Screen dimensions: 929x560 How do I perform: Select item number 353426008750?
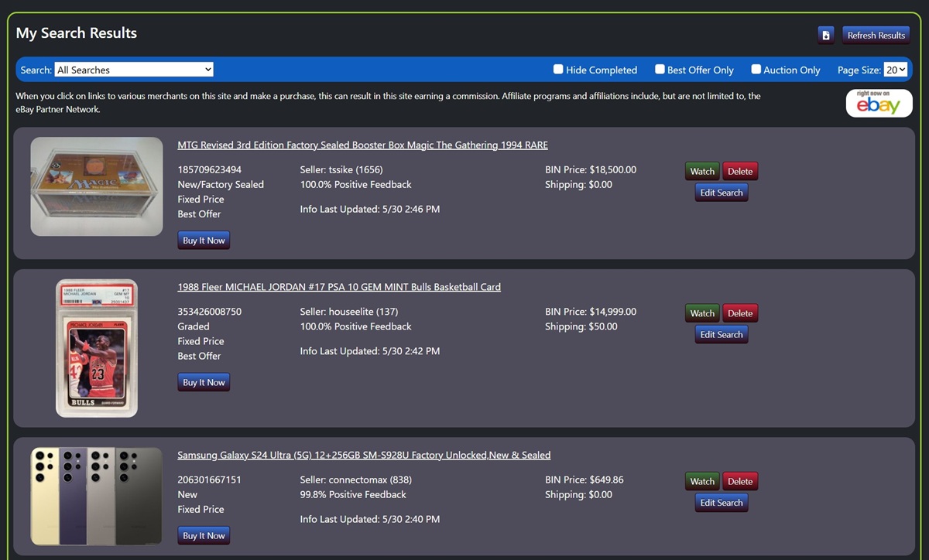[209, 311]
